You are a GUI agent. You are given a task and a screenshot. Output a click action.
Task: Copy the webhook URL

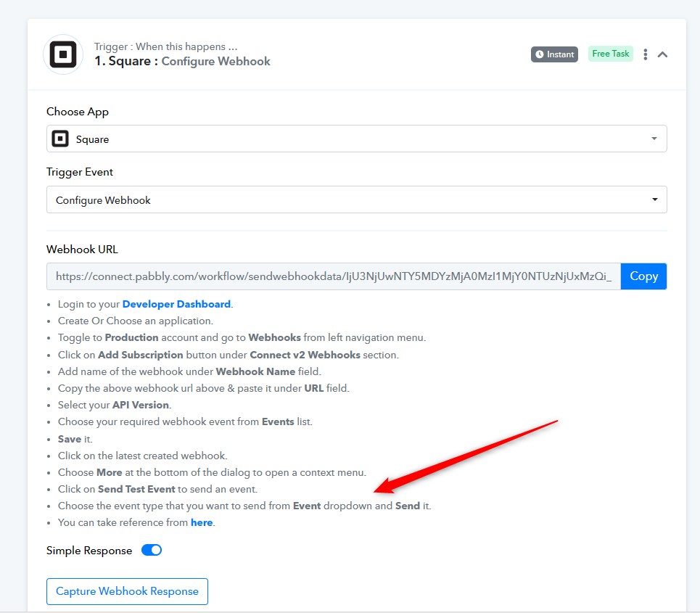pyautogui.click(x=643, y=276)
